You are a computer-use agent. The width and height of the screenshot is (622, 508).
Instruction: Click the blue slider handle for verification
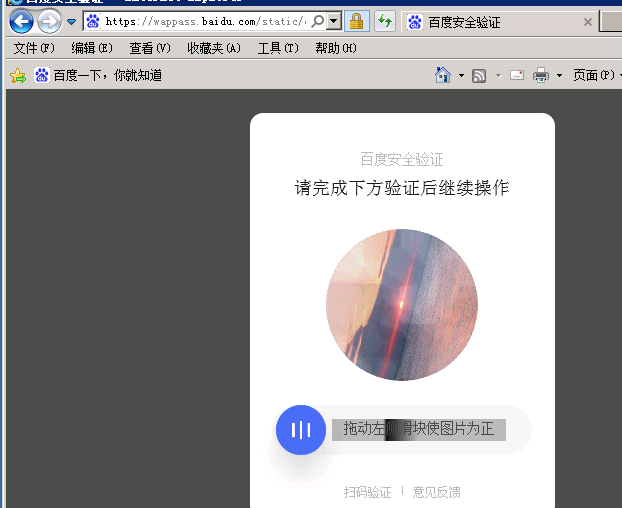point(301,430)
